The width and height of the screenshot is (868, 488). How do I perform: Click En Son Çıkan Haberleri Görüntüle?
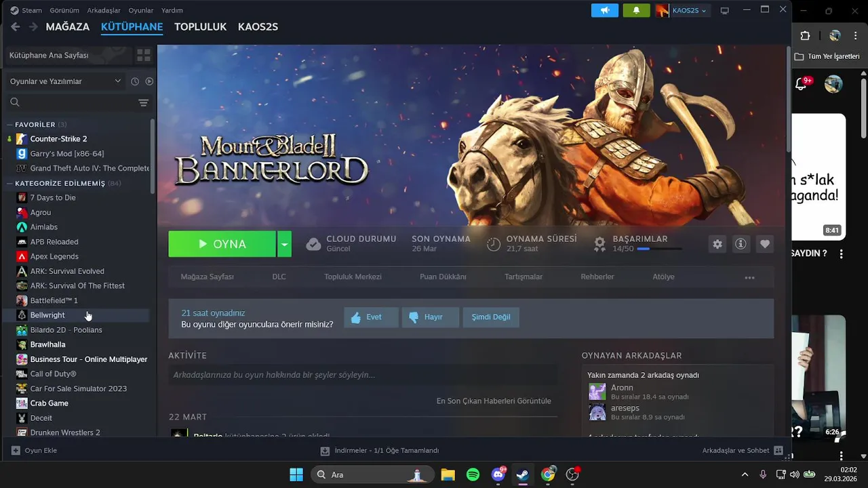pos(494,401)
